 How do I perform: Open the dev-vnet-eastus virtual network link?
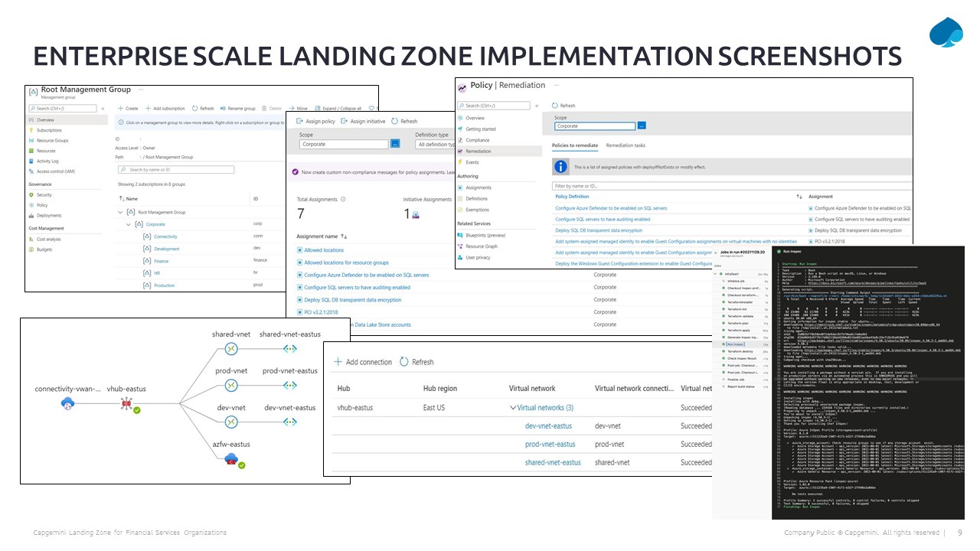click(548, 426)
